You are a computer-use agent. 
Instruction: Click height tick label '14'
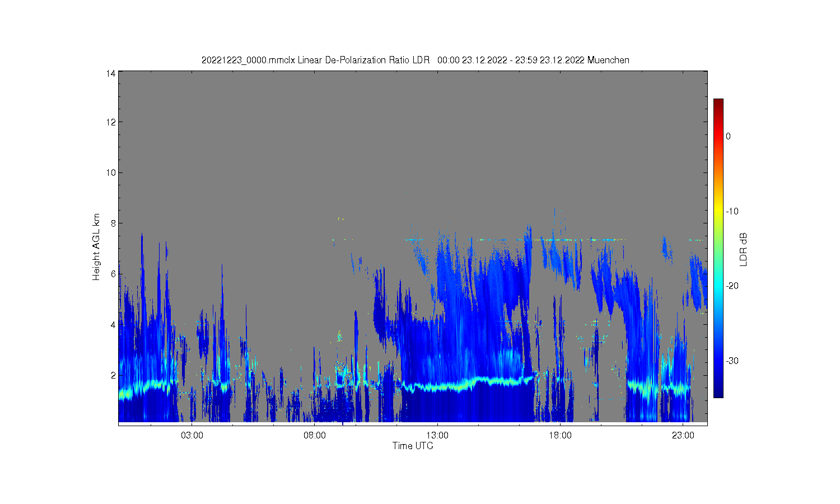(x=111, y=73)
